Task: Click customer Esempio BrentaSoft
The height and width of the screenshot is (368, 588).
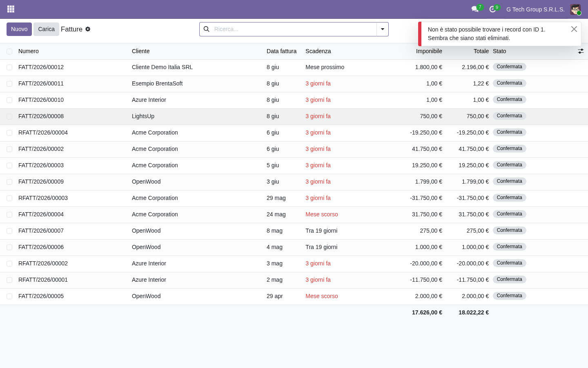Action: point(157,83)
